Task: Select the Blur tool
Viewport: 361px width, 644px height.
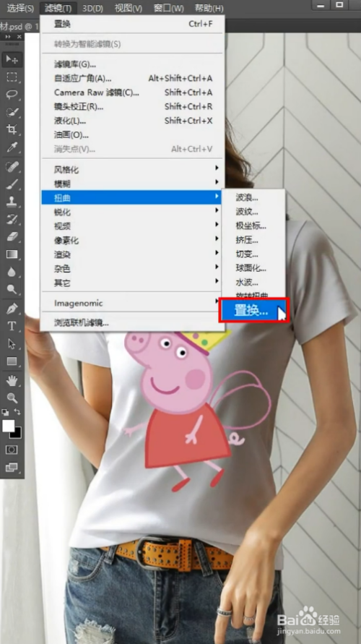Action: 12,272
